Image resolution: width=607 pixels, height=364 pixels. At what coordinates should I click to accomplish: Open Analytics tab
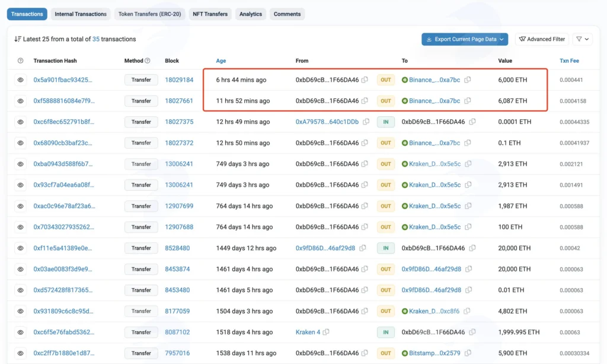(x=251, y=14)
